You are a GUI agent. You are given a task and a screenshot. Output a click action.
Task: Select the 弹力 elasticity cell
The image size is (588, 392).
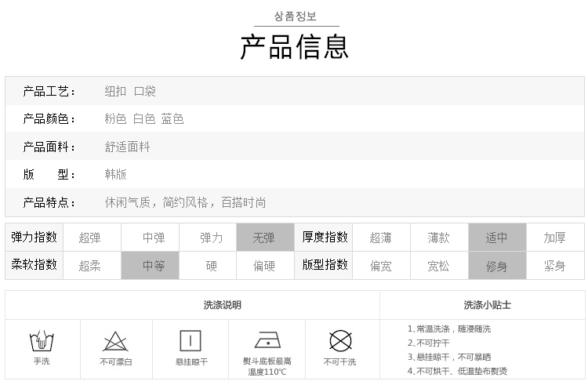(x=208, y=238)
